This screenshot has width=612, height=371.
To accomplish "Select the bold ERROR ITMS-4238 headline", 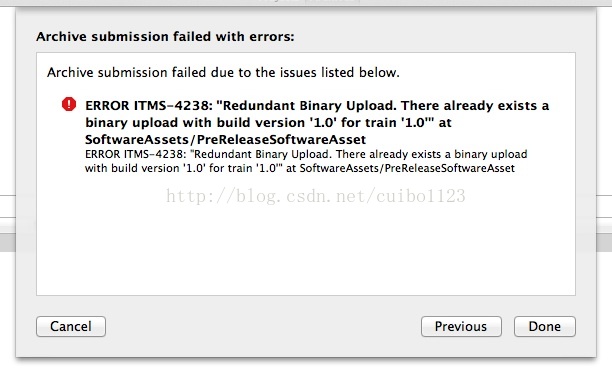I will click(317, 122).
